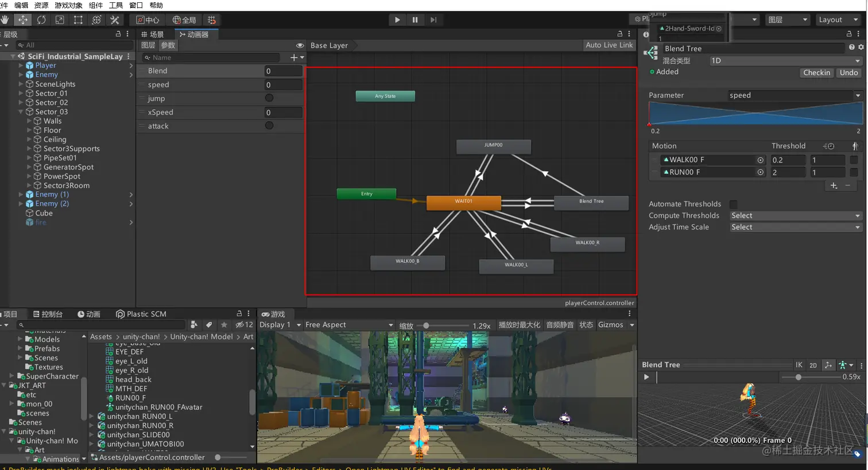Switch to the Plastic SCM tab
The image size is (868, 470).
141,314
